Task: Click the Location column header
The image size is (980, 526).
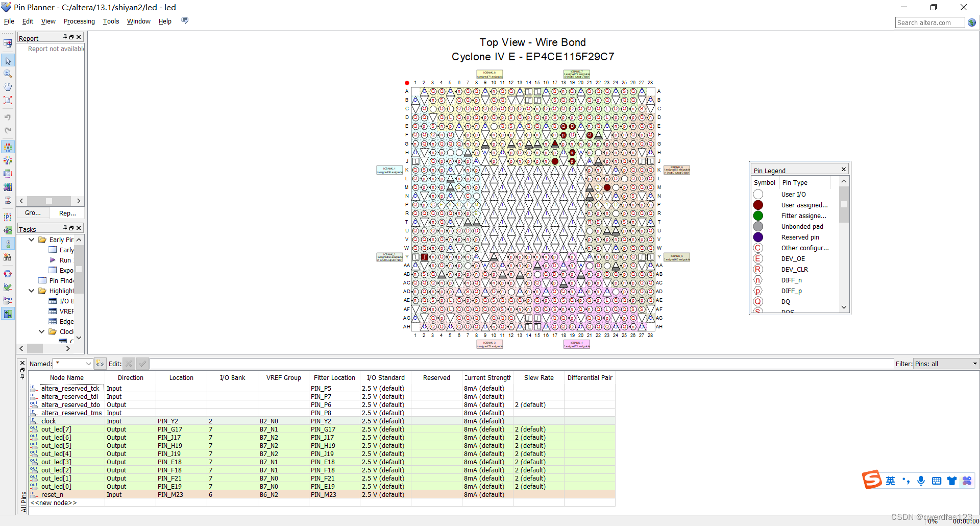Action: [x=181, y=378]
